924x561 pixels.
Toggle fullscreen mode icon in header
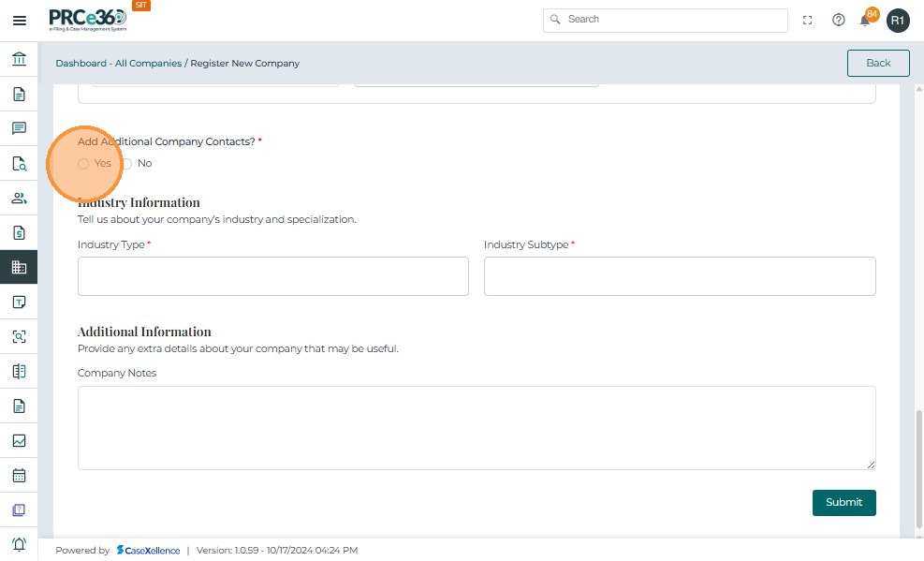tap(808, 21)
